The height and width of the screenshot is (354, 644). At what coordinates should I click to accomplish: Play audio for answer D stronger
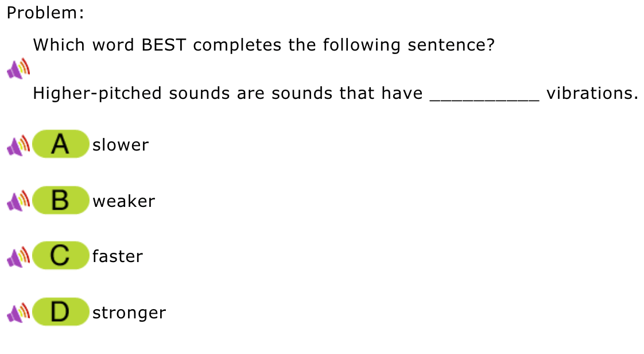(x=18, y=313)
